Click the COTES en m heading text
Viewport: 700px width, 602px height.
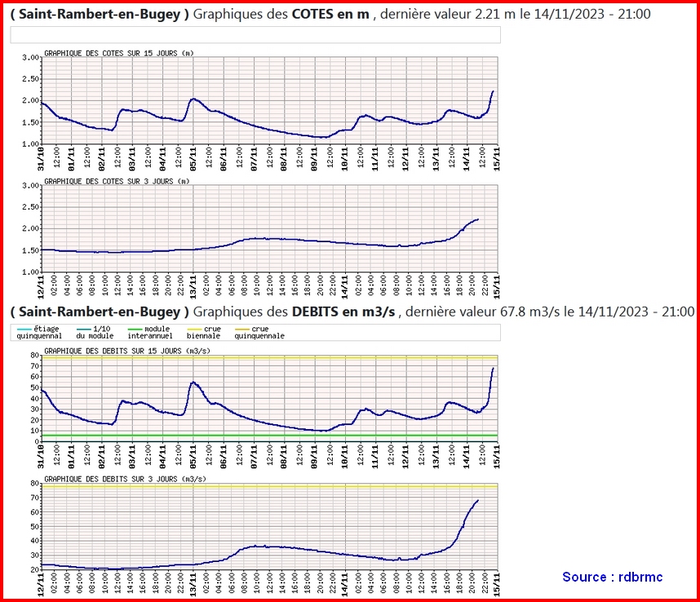pyautogui.click(x=330, y=15)
